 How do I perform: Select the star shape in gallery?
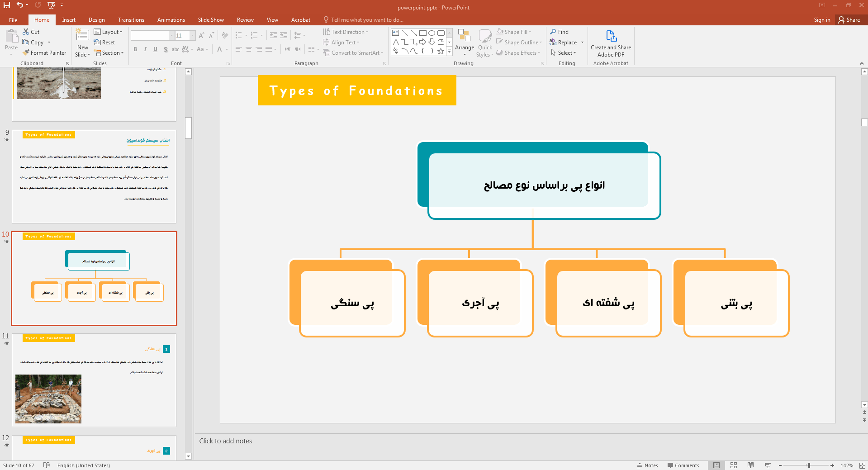(441, 51)
